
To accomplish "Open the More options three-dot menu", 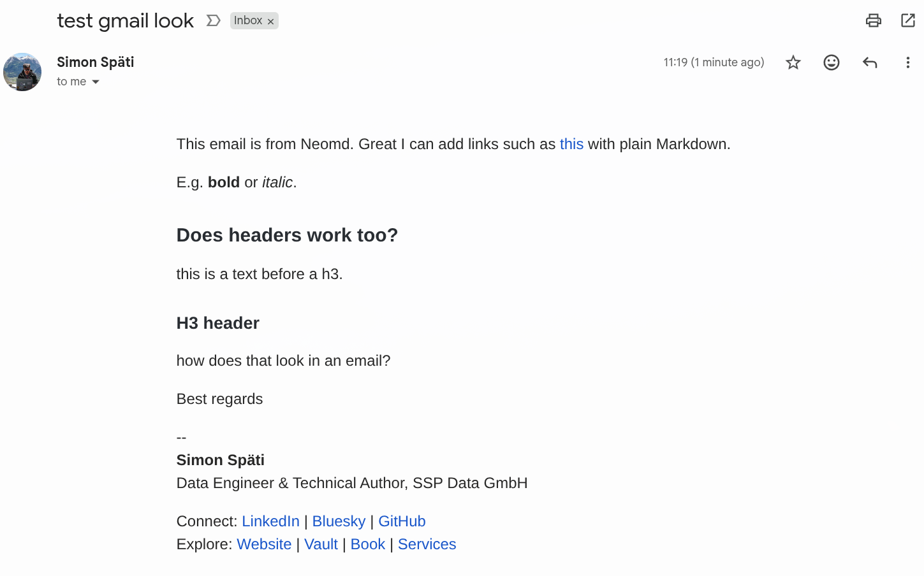I will 907,62.
